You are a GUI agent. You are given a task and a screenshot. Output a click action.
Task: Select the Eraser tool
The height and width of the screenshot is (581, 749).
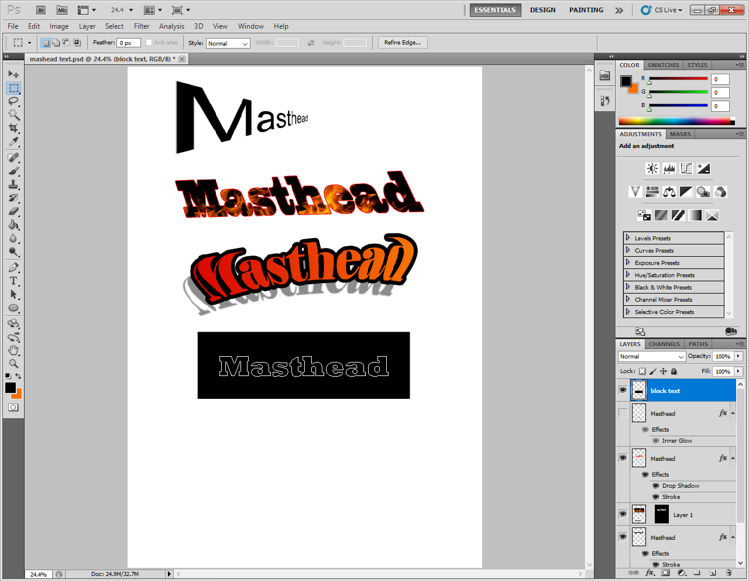point(13,212)
